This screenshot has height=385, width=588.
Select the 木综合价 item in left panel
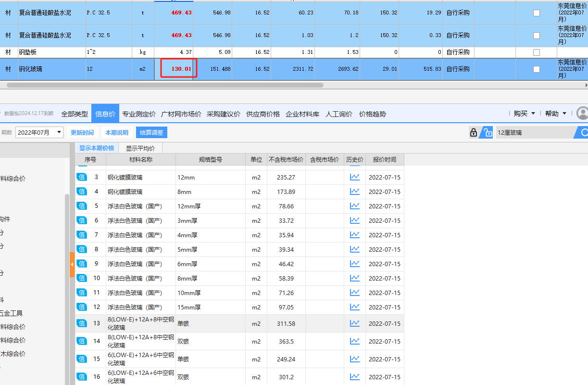pyautogui.click(x=13, y=354)
